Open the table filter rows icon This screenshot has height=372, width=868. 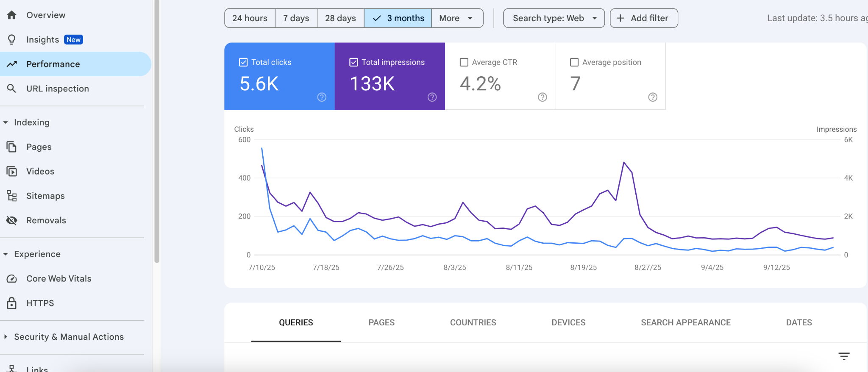coord(844,356)
